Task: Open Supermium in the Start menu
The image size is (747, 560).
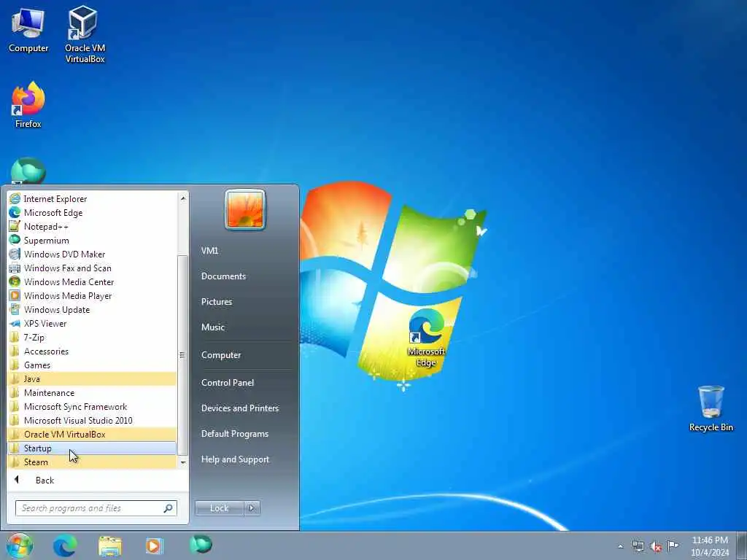Action: tap(92, 240)
